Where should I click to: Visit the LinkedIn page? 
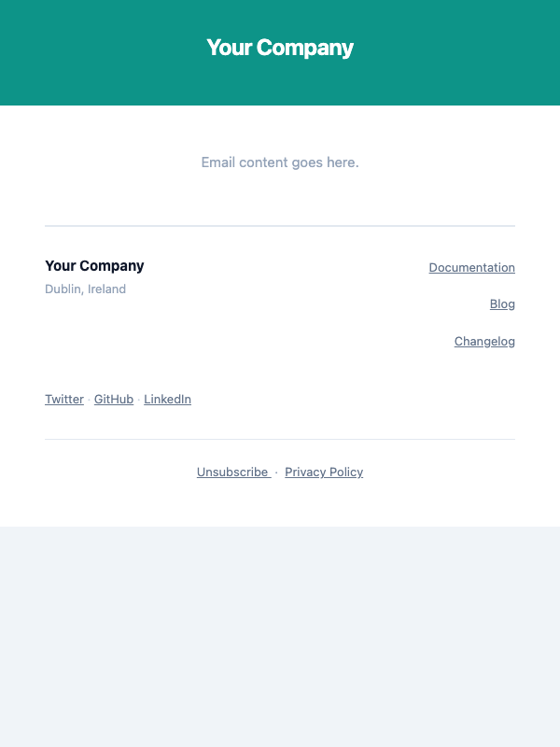click(167, 399)
